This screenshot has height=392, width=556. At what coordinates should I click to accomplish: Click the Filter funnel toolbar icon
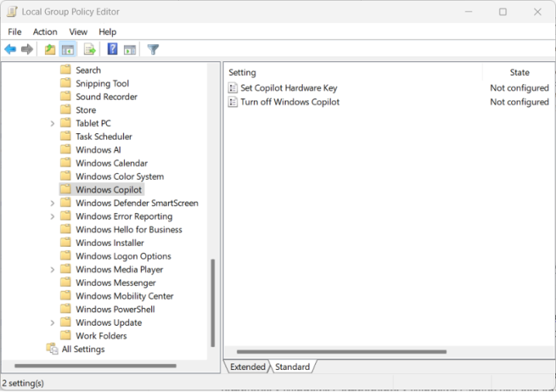[153, 50]
